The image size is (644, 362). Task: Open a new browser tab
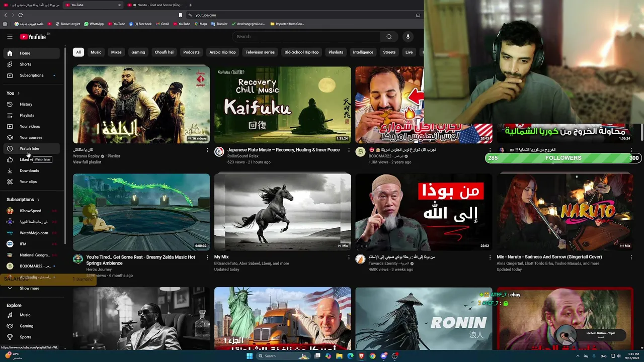(190, 5)
